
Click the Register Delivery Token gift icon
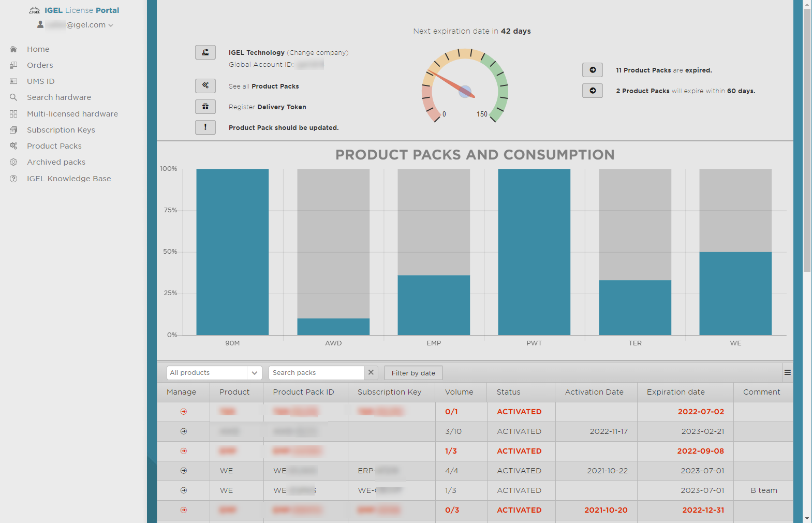pyautogui.click(x=205, y=106)
